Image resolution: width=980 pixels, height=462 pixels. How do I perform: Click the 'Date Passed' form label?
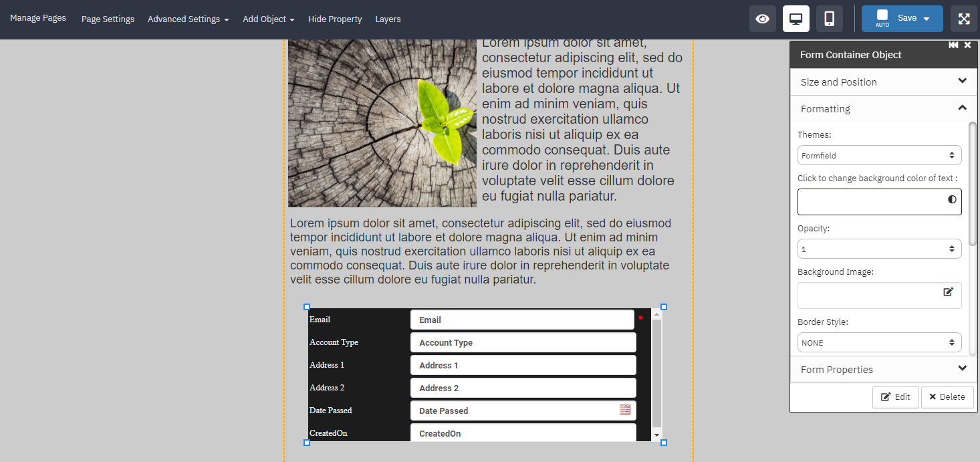point(330,411)
